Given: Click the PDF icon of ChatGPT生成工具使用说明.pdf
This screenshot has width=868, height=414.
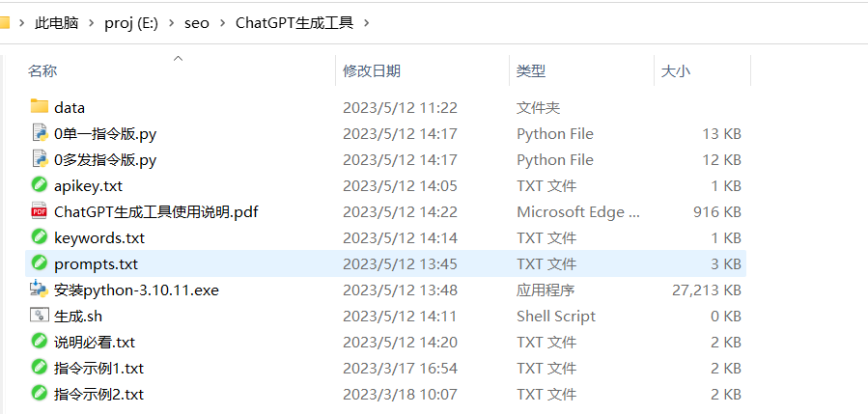Looking at the screenshot, I should (x=39, y=211).
